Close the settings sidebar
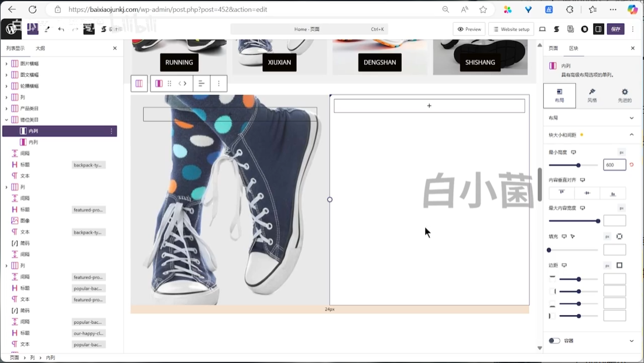 click(x=632, y=48)
